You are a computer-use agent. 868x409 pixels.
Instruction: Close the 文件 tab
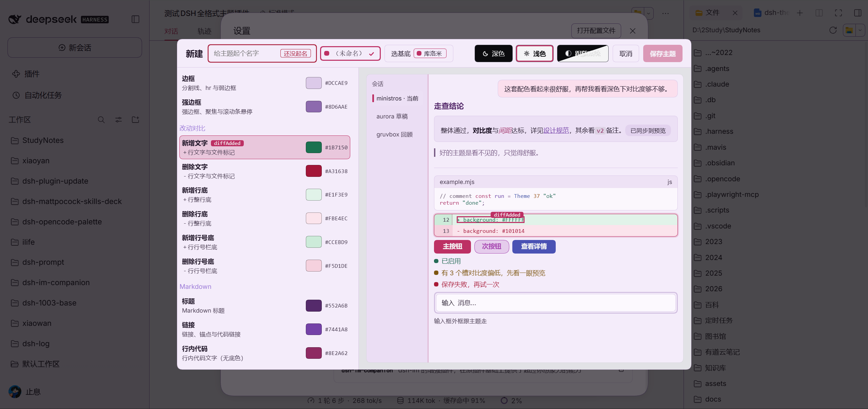735,13
